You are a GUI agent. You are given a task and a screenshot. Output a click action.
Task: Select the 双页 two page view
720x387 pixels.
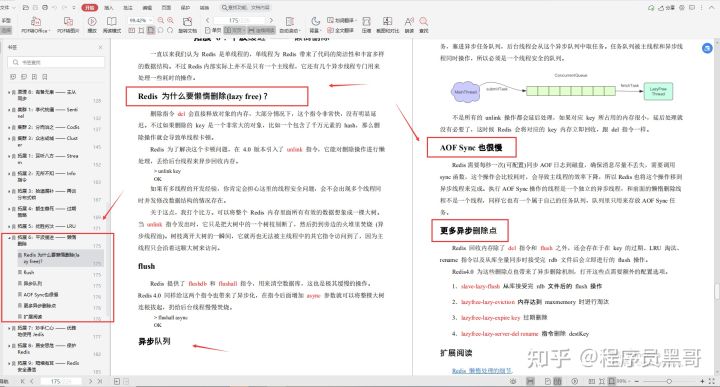pyautogui.click(x=234, y=30)
